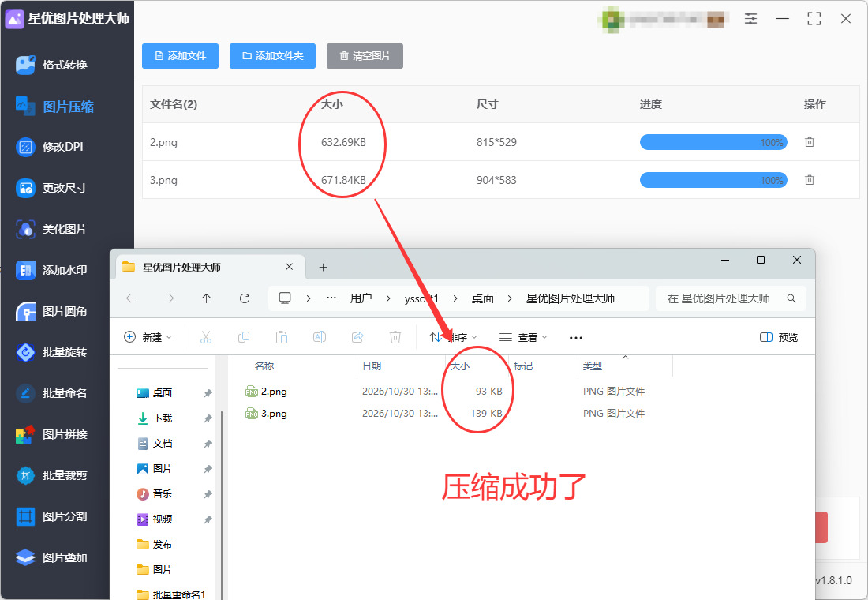Open the 图片分割 tool
This screenshot has height=600, width=868.
pyautogui.click(x=51, y=516)
